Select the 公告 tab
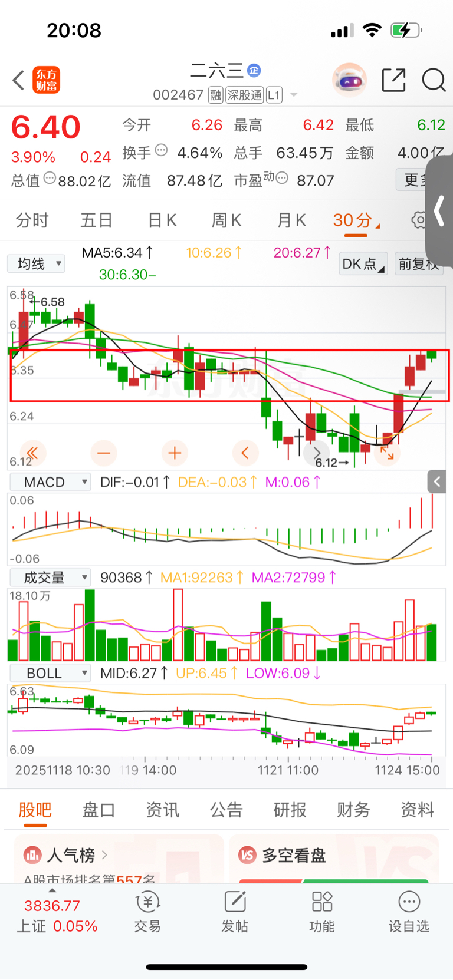 point(226,810)
